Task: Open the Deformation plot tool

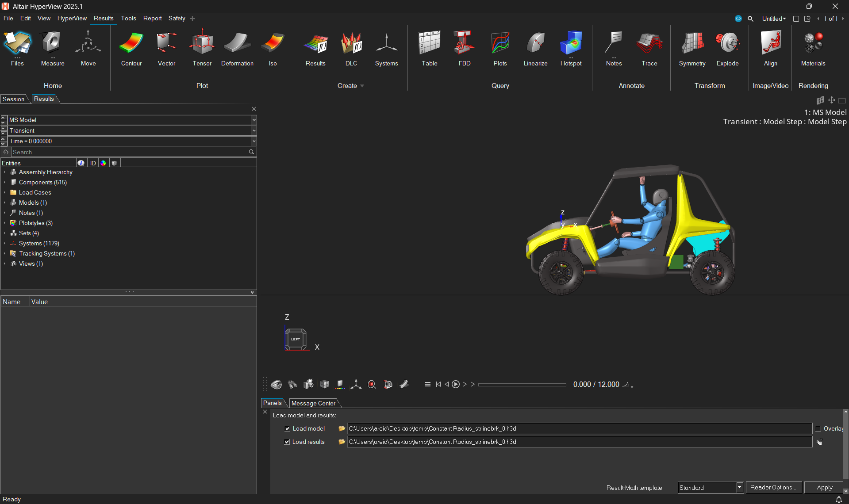Action: coord(237,49)
